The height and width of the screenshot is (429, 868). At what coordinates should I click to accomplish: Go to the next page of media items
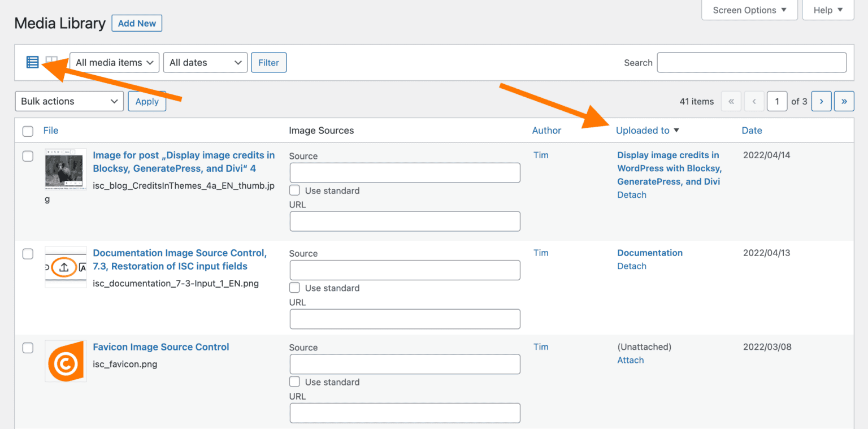pos(821,101)
